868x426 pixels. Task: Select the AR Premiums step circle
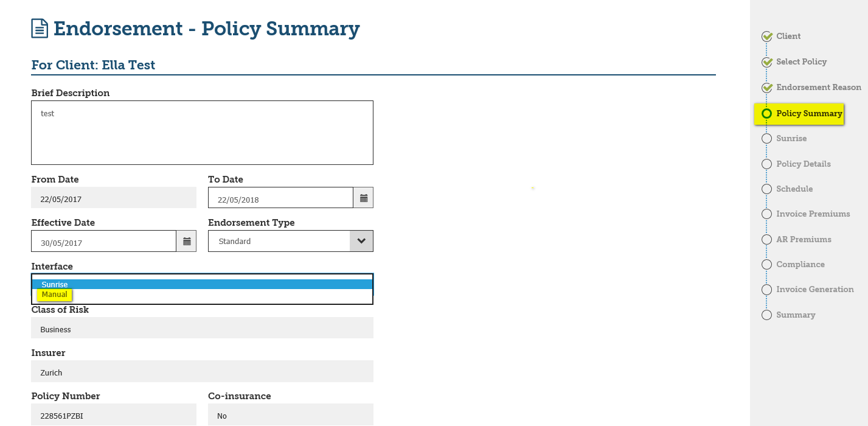tap(766, 239)
